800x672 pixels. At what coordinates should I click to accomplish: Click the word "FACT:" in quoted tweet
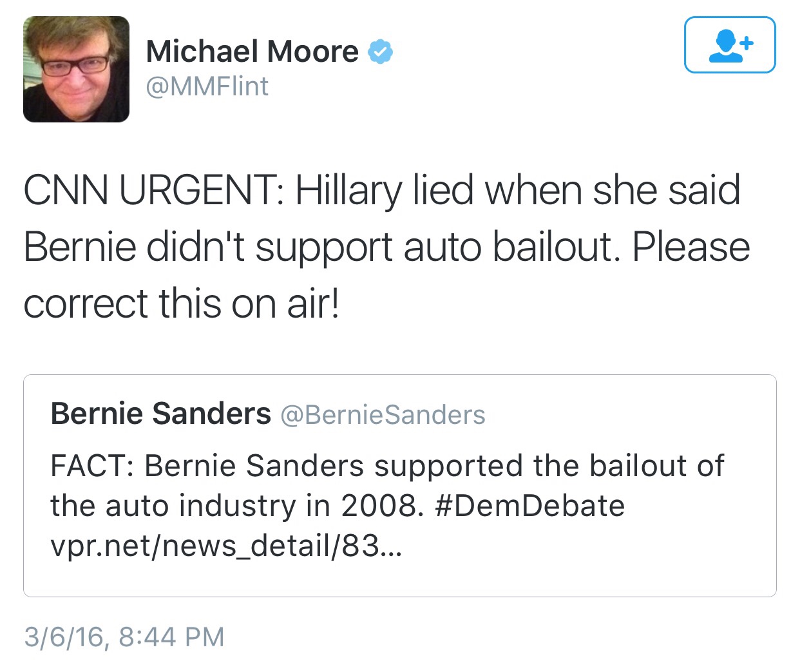[x=92, y=466]
